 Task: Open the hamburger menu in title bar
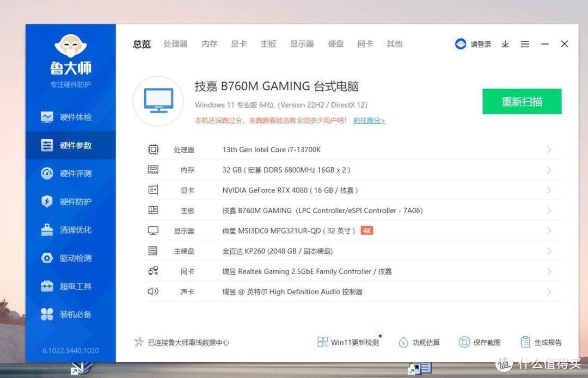point(525,44)
